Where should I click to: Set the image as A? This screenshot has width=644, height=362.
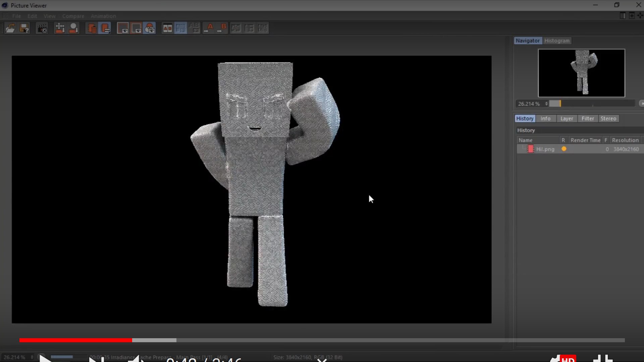point(209,28)
